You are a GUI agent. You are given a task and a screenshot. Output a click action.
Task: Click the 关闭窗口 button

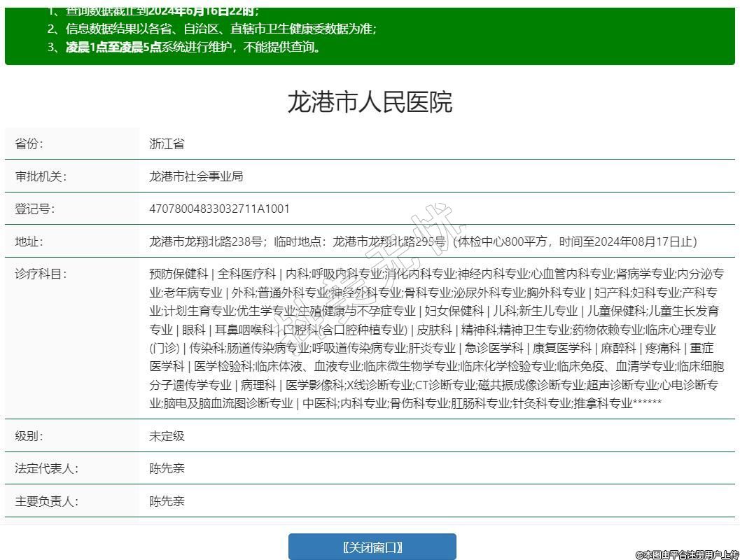(372, 547)
